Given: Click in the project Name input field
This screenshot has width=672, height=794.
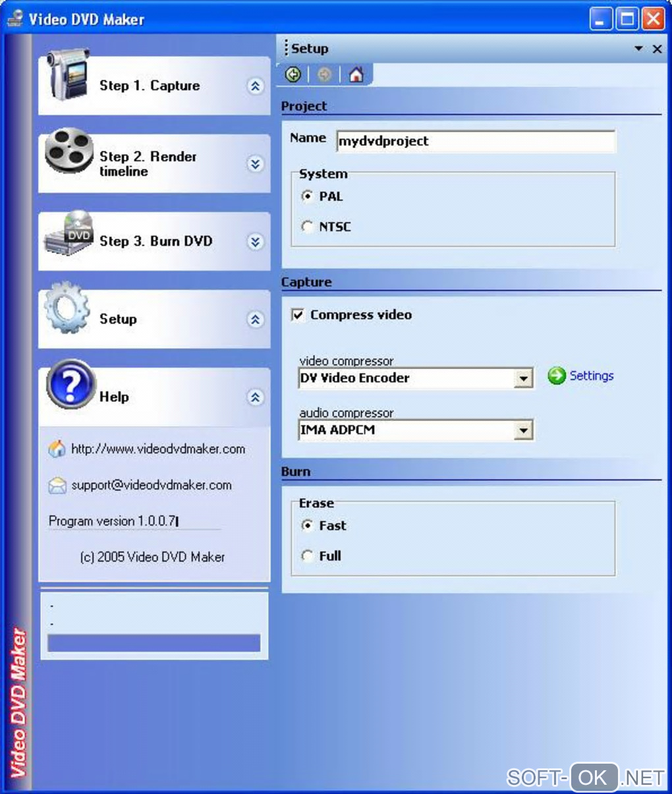Looking at the screenshot, I should click(x=476, y=141).
